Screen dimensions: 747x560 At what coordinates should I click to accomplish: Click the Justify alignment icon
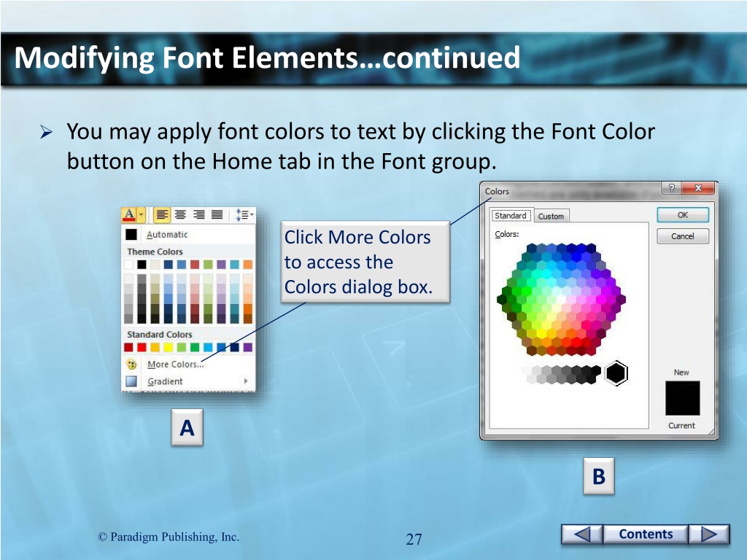(x=217, y=214)
